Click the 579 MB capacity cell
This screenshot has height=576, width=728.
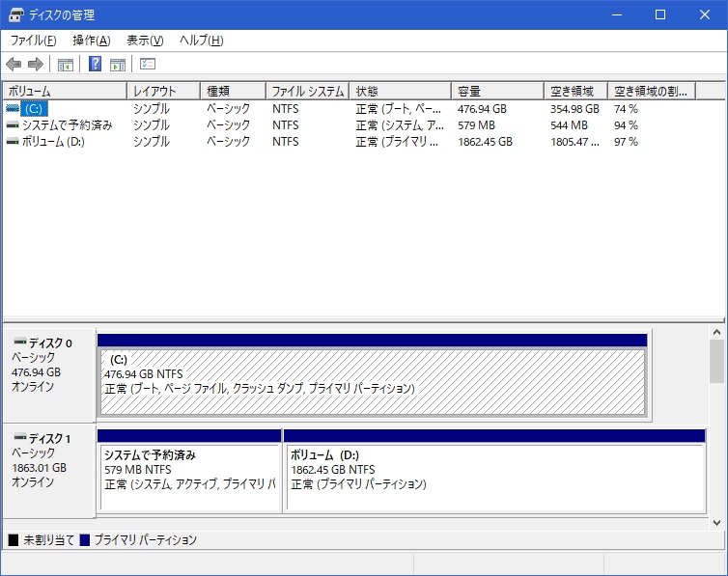[x=476, y=125]
